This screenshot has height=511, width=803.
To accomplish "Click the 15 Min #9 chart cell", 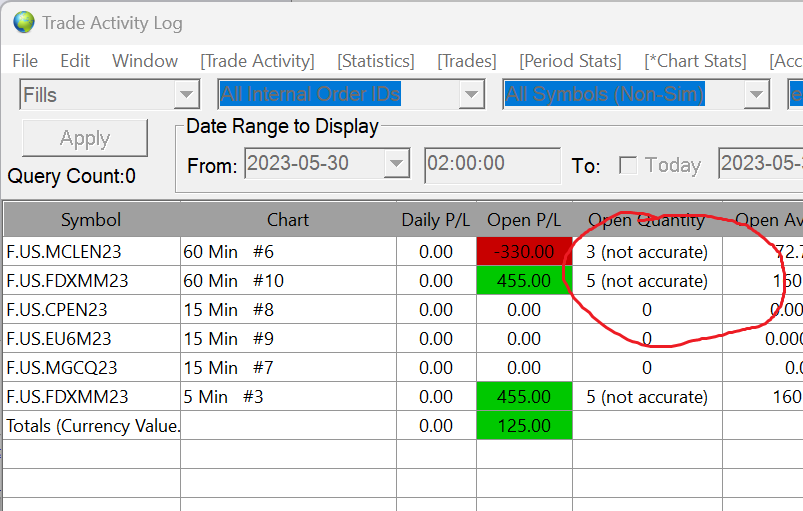I will (288, 339).
